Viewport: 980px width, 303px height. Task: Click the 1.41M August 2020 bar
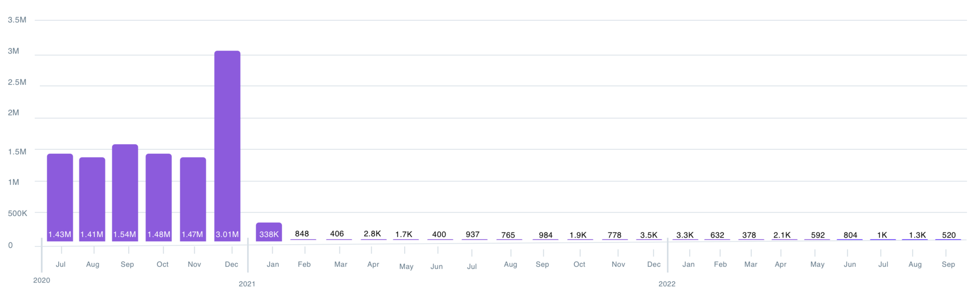tap(92, 199)
